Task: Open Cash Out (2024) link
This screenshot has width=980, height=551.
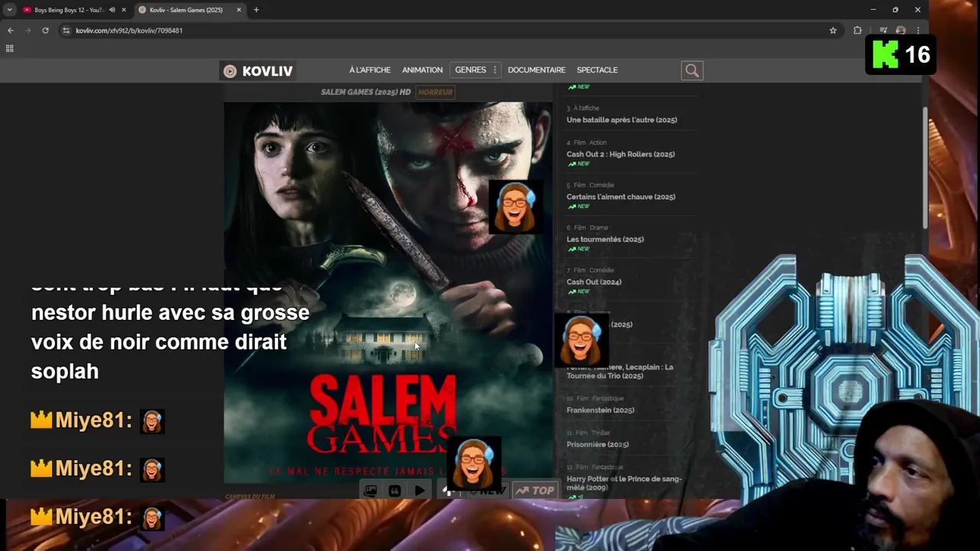Action: click(594, 282)
